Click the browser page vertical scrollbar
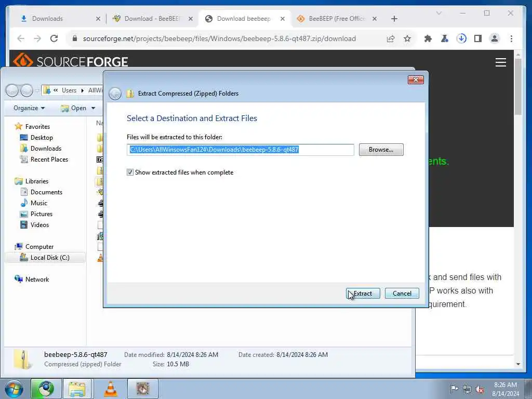The height and width of the screenshot is (399, 532). tap(518, 86)
